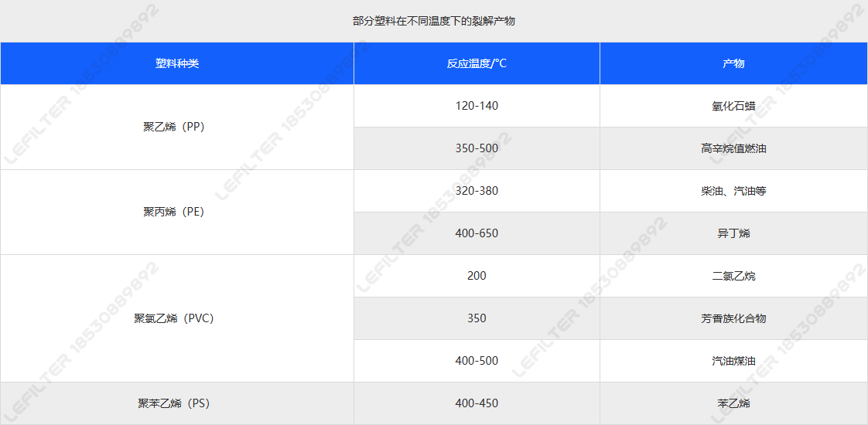Click the 400-450 temperature cell
The image size is (868, 425).
pos(477,403)
